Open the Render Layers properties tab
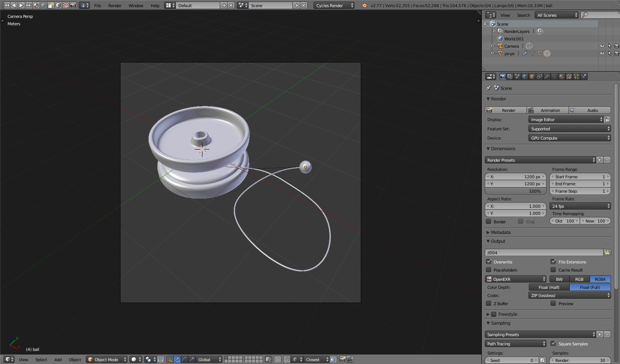This screenshot has width=620, height=364. (x=510, y=77)
